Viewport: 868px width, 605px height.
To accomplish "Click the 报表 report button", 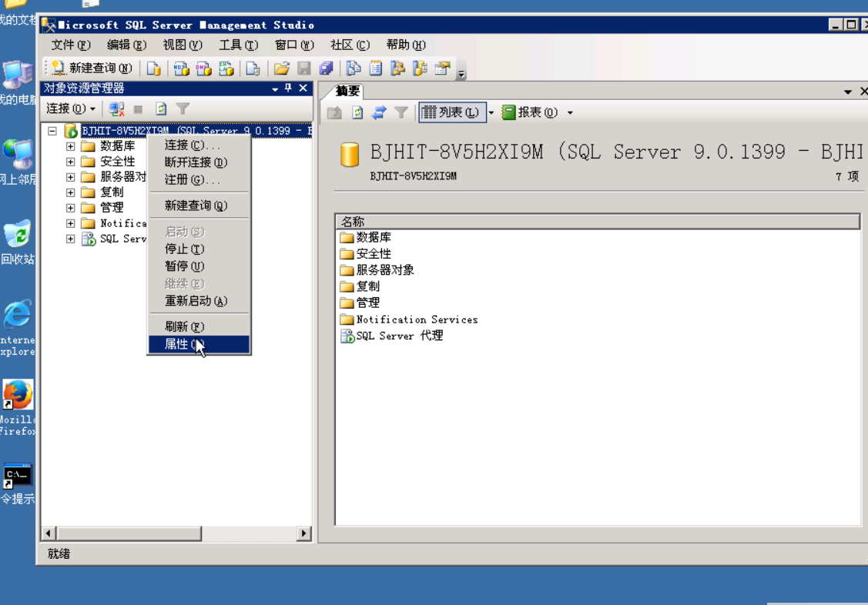I will pyautogui.click(x=530, y=113).
